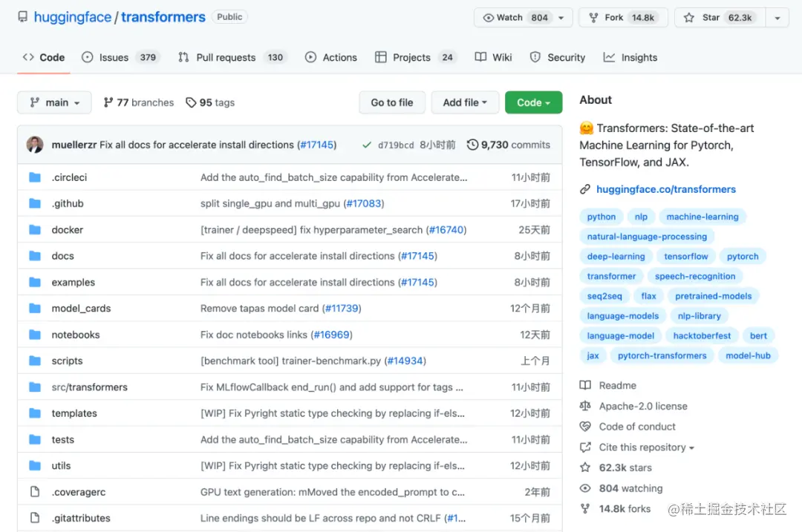Click the .gitattributes file icon

pos(35,518)
